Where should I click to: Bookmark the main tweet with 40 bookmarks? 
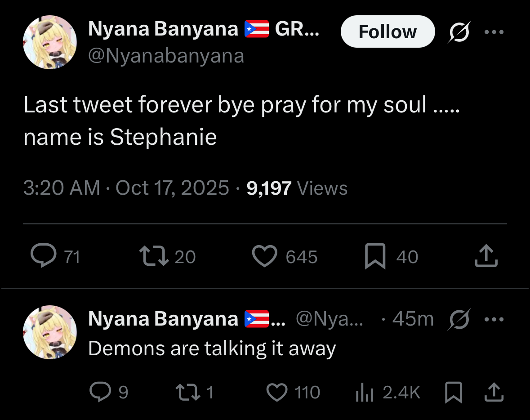point(375,256)
